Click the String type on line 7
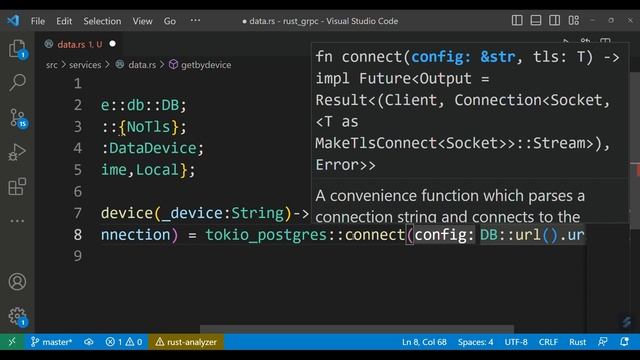 [x=257, y=213]
